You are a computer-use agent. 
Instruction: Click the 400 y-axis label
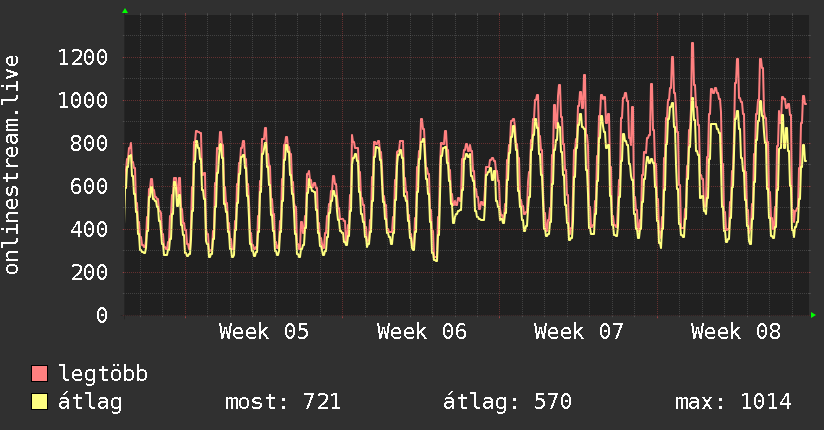[x=89, y=229]
